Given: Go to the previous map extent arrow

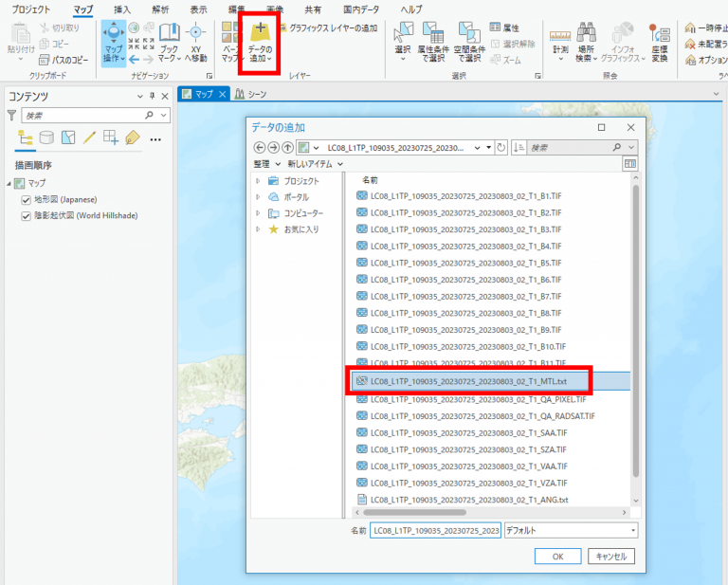Looking at the screenshot, I should 134,59.
